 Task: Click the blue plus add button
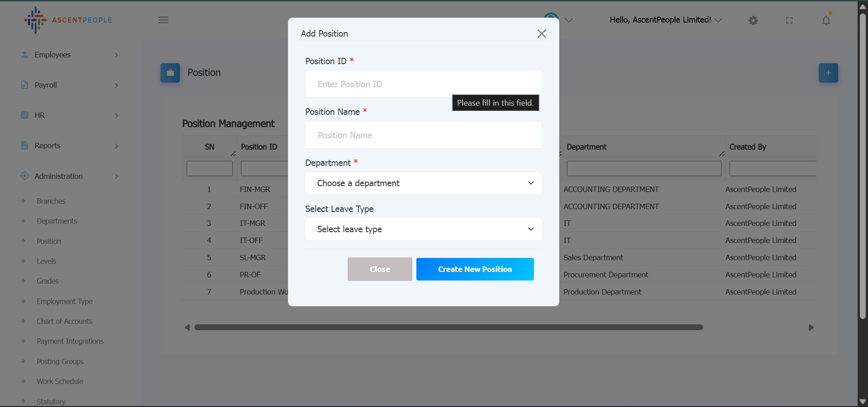coord(828,73)
